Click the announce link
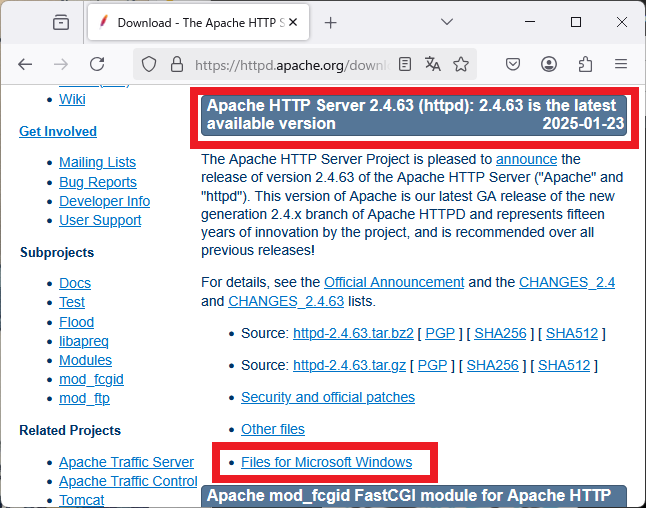This screenshot has height=508, width=646. pyautogui.click(x=527, y=159)
